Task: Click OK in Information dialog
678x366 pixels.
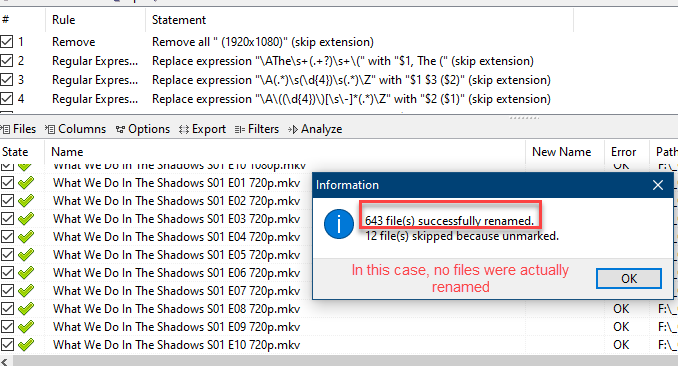Action: click(629, 279)
